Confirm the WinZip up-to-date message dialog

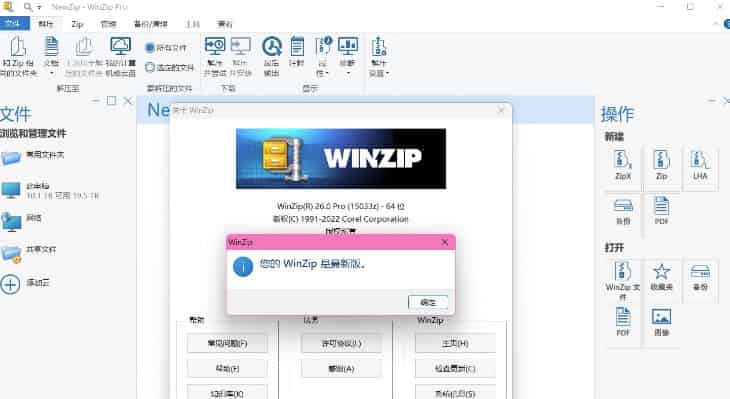[x=428, y=302]
